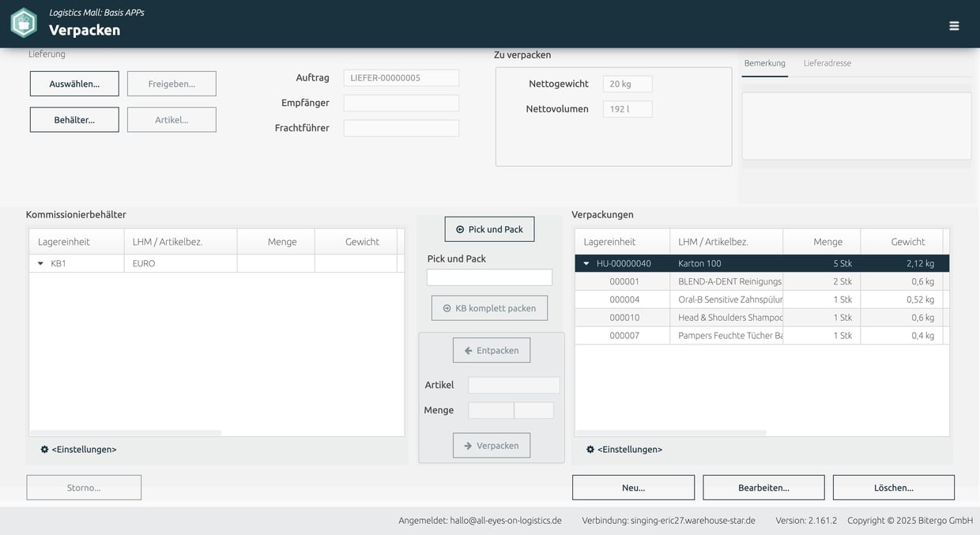Viewport: 980px width, 535px height.
Task: Click the EURO cell in KB1 row
Action: (x=180, y=263)
